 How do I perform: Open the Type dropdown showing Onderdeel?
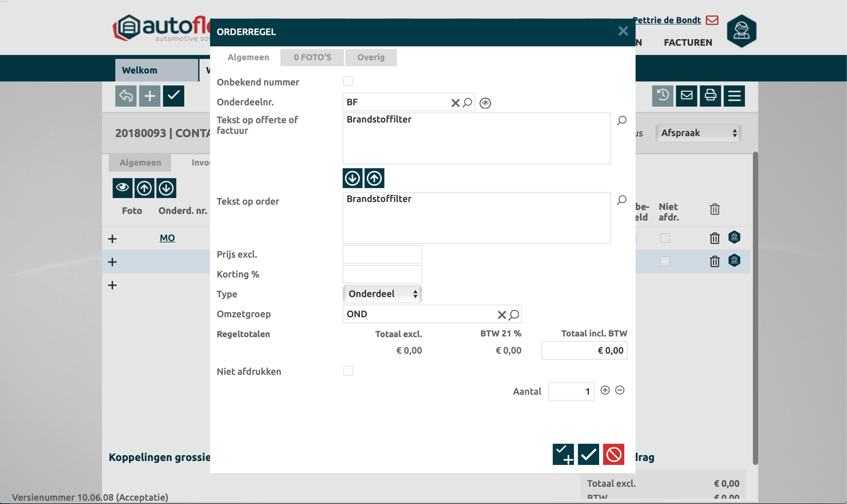(382, 294)
